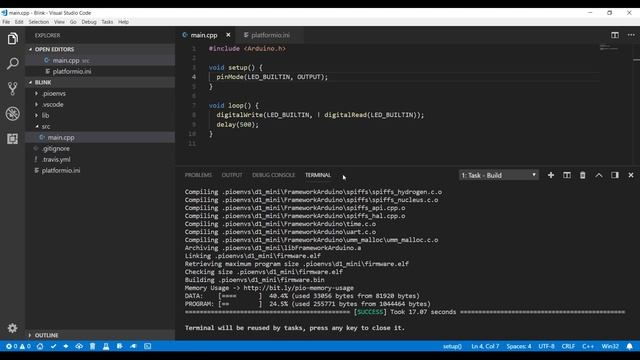
Task: Click the Win32 configuration status item
Action: click(x=610, y=346)
